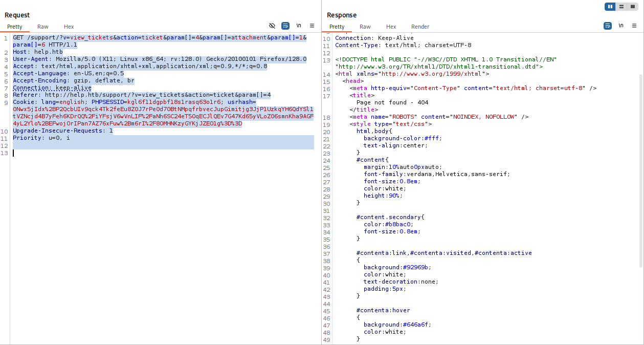Toggle word wrap icon in Request panel
This screenshot has height=345, width=644.
[x=285, y=26]
